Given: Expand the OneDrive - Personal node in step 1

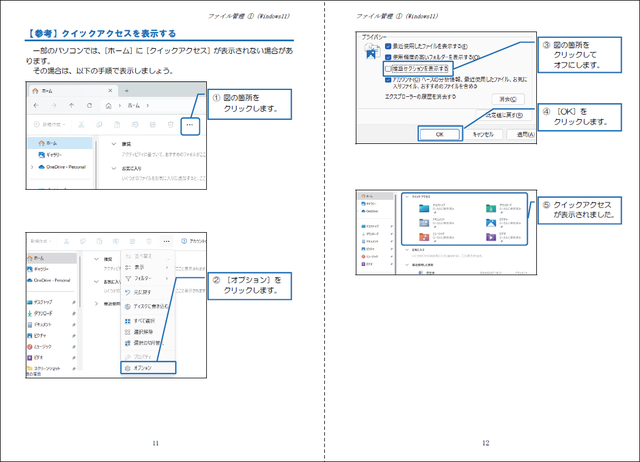Looking at the screenshot, I should 32,167.
